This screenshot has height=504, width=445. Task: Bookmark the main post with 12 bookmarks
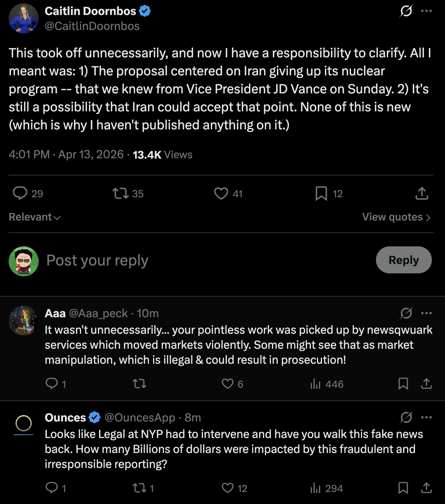(x=321, y=193)
